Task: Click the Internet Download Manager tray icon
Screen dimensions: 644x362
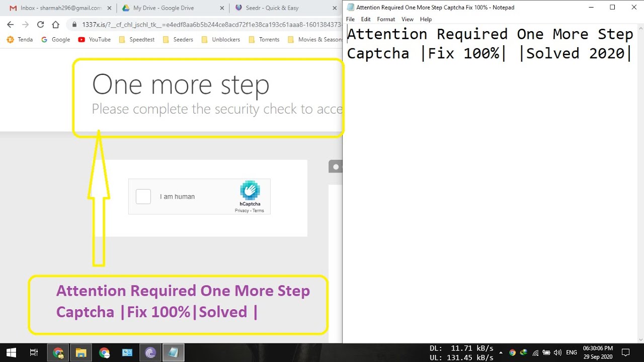Action: tap(524, 352)
